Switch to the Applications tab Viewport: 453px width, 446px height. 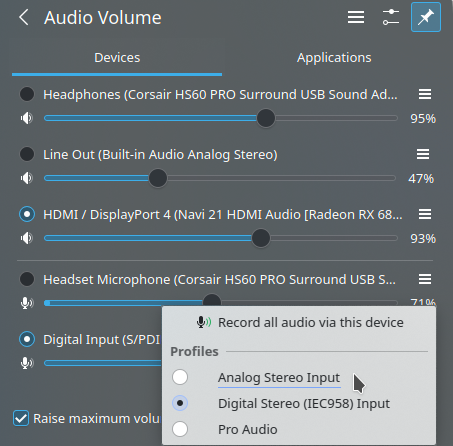334,58
